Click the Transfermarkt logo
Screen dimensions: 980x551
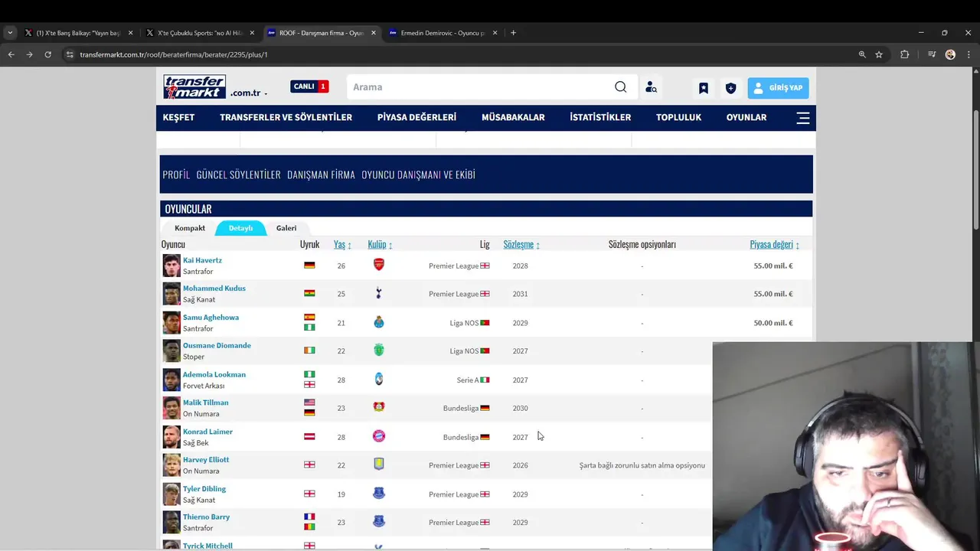(194, 87)
